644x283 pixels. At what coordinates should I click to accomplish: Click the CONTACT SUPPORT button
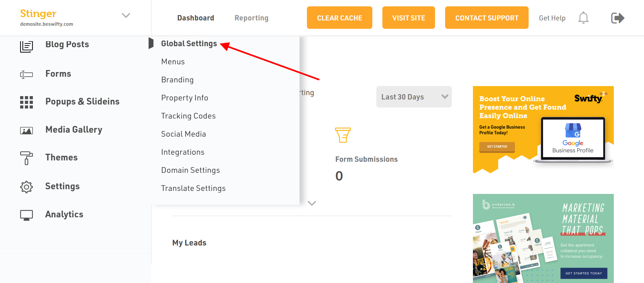(487, 18)
